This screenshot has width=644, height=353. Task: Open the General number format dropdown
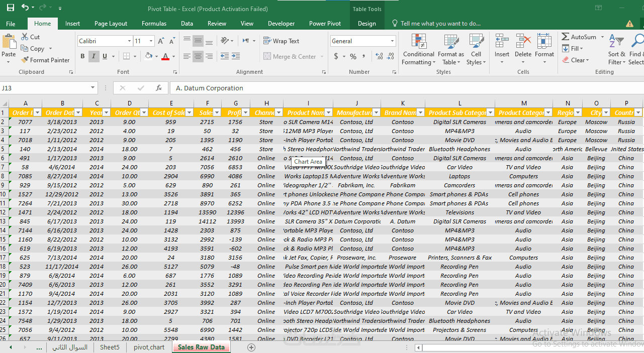pos(392,41)
